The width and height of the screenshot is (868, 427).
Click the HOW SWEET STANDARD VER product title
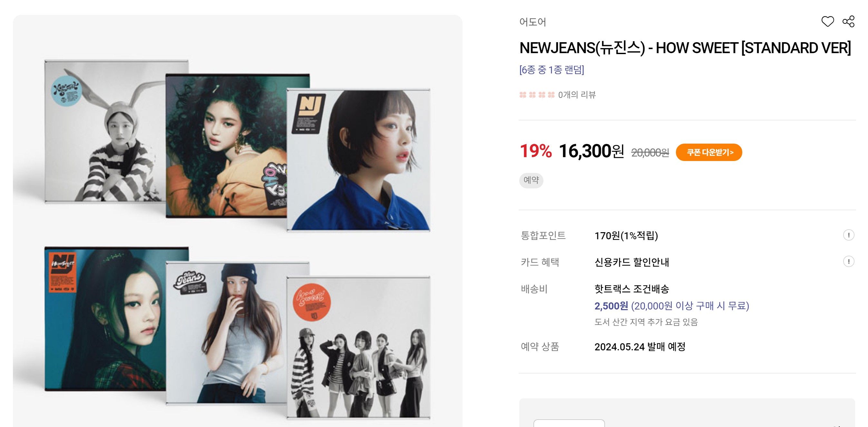click(685, 48)
